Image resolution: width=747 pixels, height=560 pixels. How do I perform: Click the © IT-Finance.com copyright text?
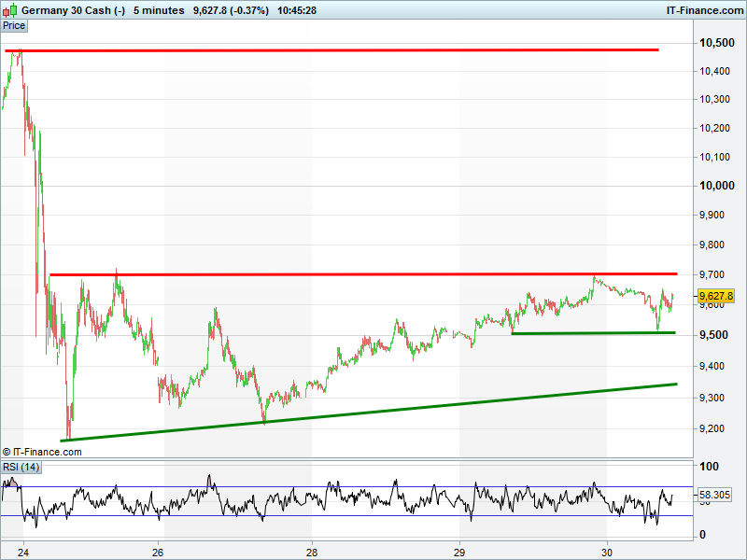(42, 452)
